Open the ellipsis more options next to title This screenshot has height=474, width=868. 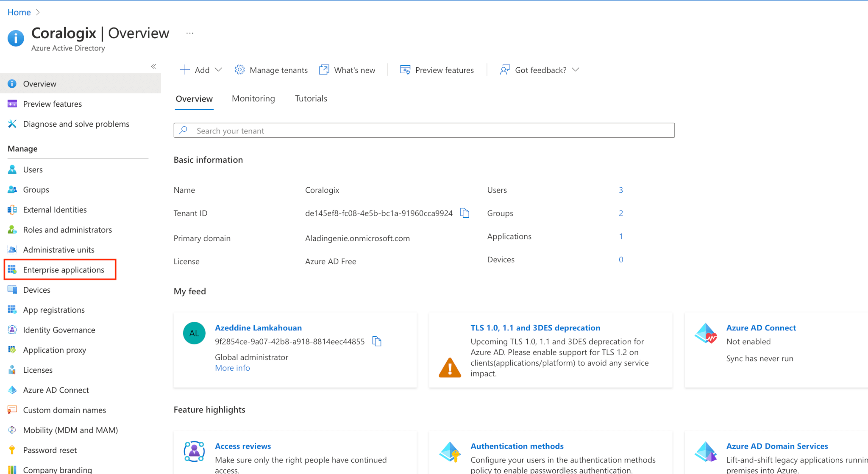(x=190, y=33)
